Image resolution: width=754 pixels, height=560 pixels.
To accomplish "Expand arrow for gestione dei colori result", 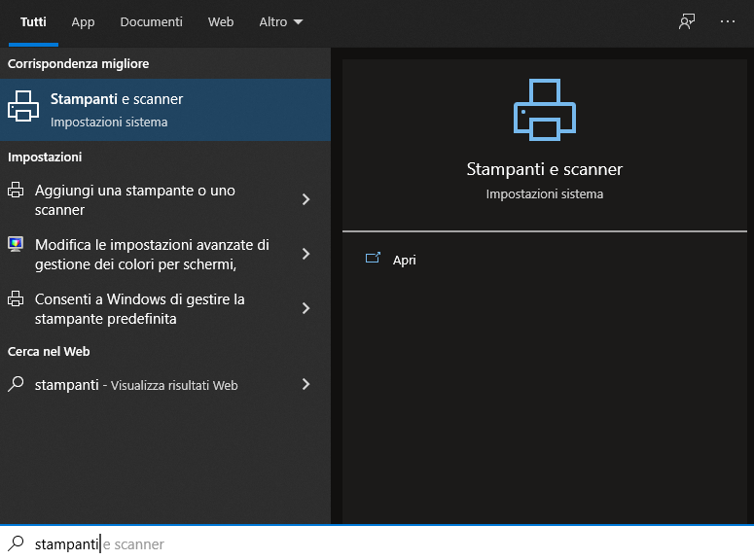I will pyautogui.click(x=305, y=254).
